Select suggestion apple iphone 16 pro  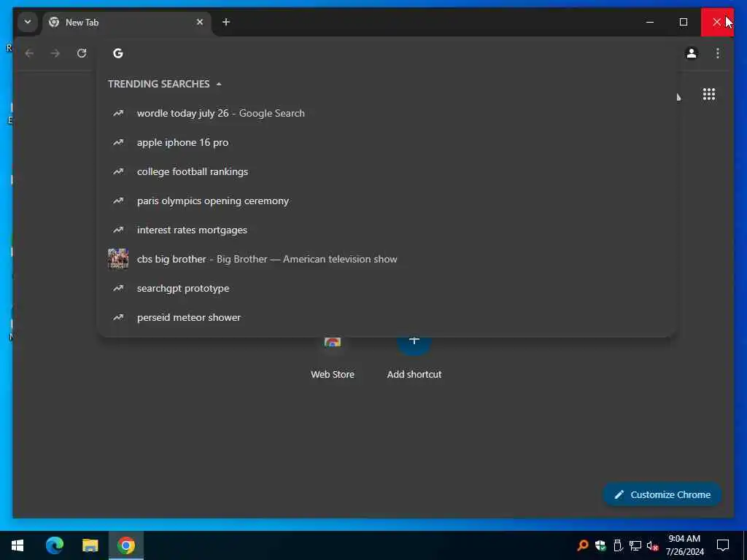pyautogui.click(x=387, y=142)
